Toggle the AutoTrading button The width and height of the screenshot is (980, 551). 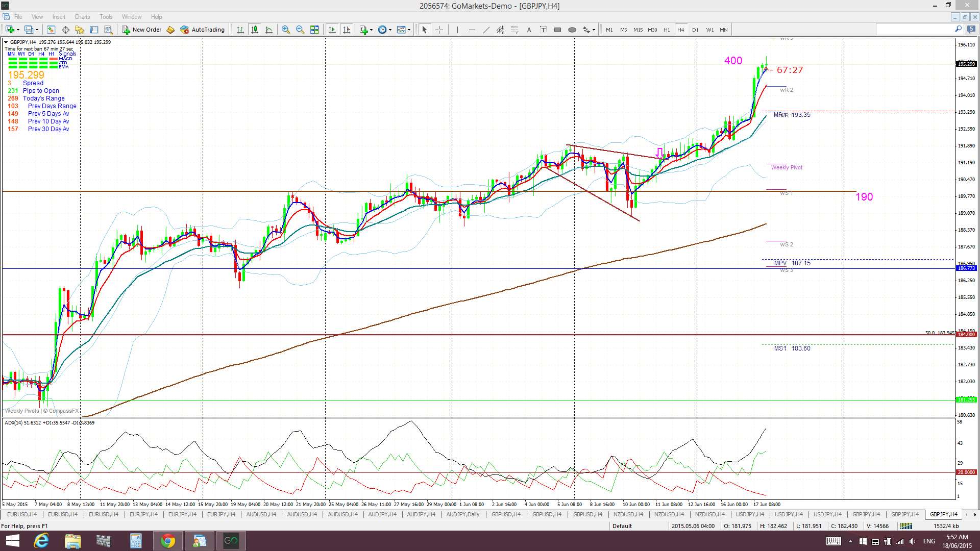[203, 30]
